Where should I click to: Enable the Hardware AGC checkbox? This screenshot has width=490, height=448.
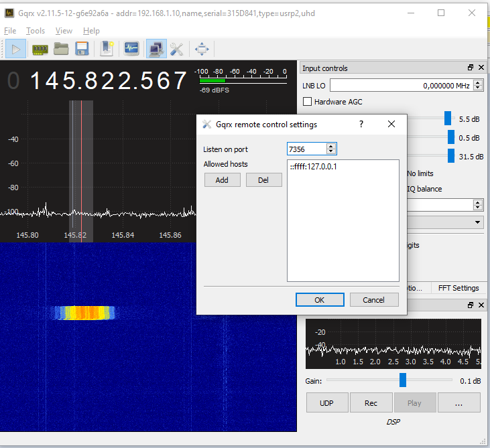(x=307, y=102)
